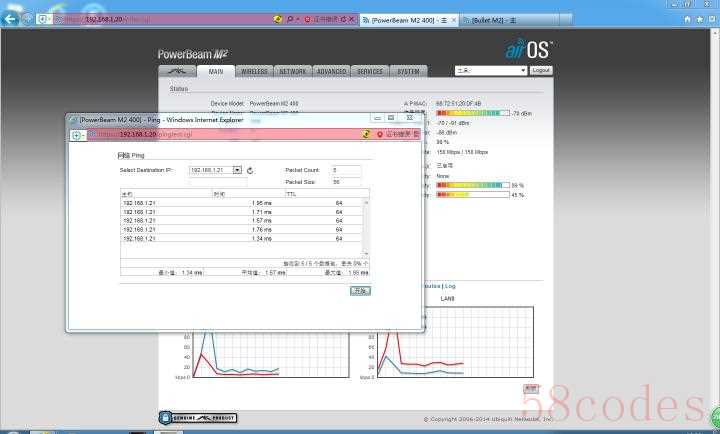Switch to the Bullet M2 browser tab
The width and height of the screenshot is (720, 434).
(x=510, y=20)
